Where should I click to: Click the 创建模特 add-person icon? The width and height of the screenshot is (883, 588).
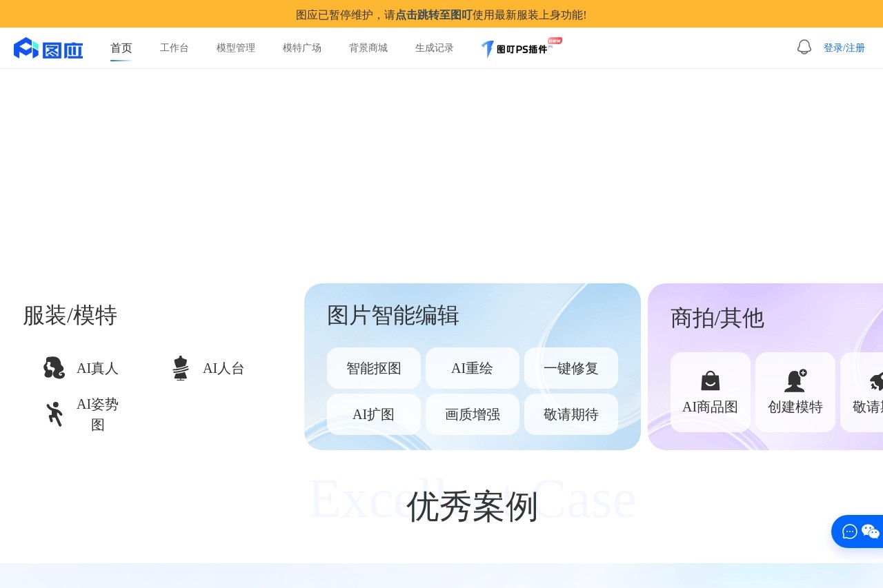pos(795,381)
